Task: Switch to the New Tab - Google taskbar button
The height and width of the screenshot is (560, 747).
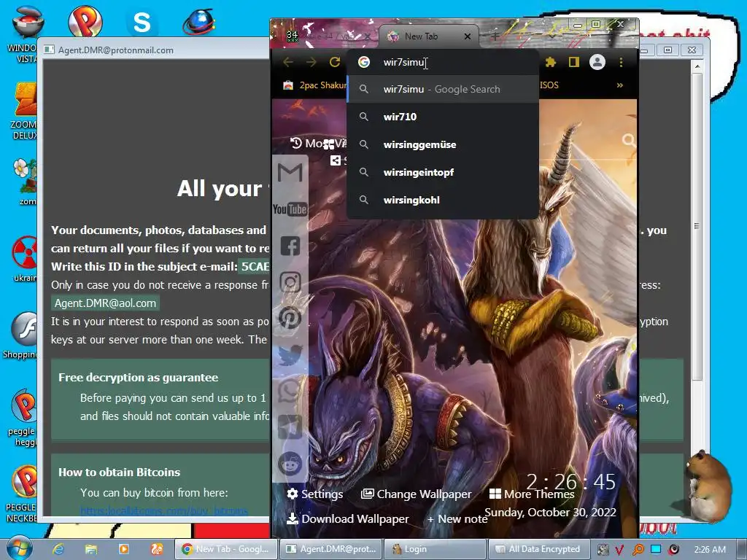Action: 225,549
